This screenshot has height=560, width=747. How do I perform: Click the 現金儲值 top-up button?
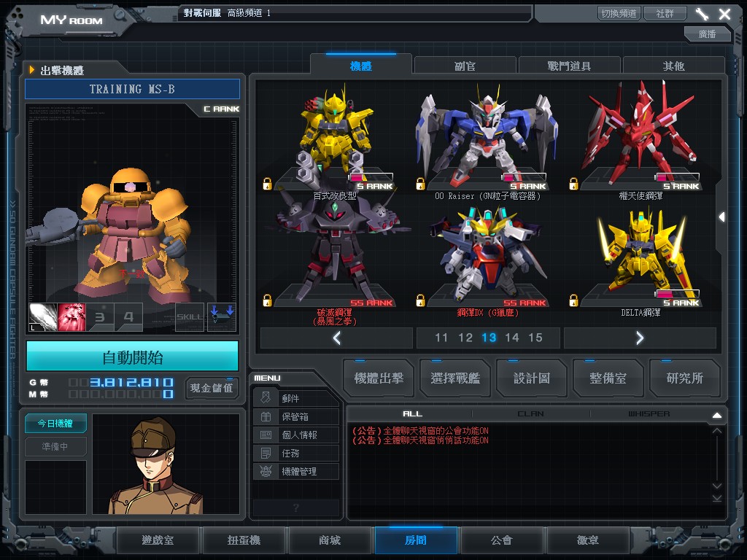coord(212,388)
